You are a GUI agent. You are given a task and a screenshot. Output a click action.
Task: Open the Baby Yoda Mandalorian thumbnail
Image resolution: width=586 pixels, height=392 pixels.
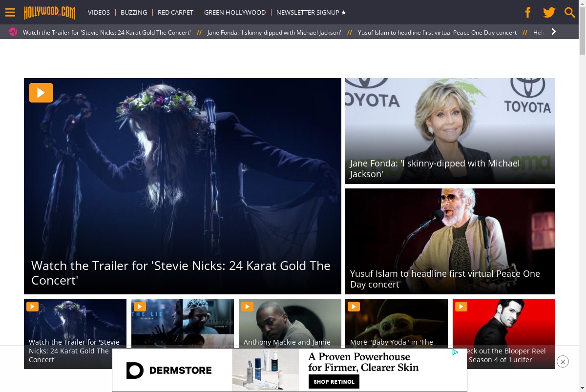(x=397, y=325)
